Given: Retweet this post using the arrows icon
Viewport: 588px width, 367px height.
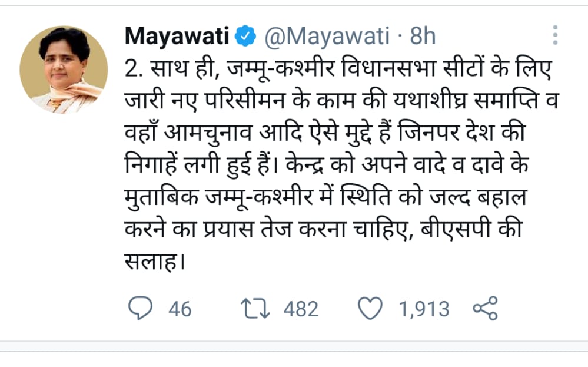Looking at the screenshot, I should [255, 308].
